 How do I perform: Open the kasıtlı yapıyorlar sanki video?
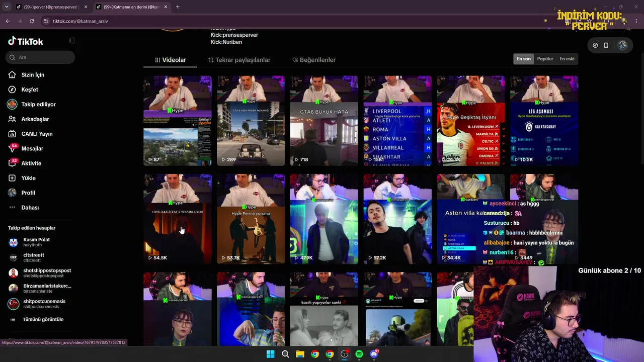coord(324,309)
